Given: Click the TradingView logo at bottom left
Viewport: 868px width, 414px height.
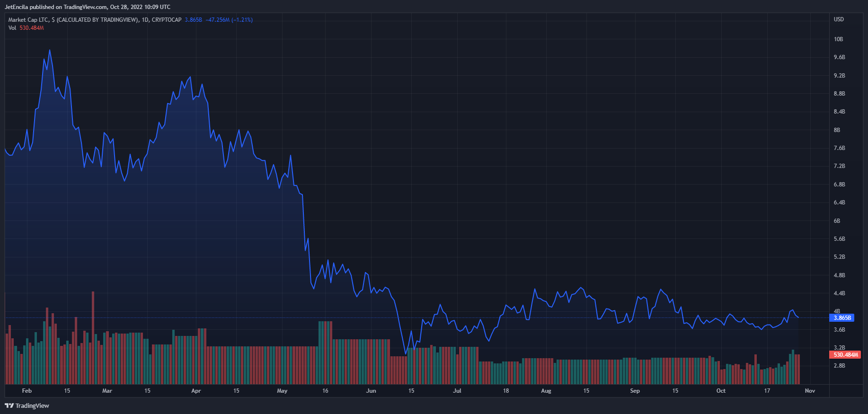Looking at the screenshot, I should pos(27,405).
